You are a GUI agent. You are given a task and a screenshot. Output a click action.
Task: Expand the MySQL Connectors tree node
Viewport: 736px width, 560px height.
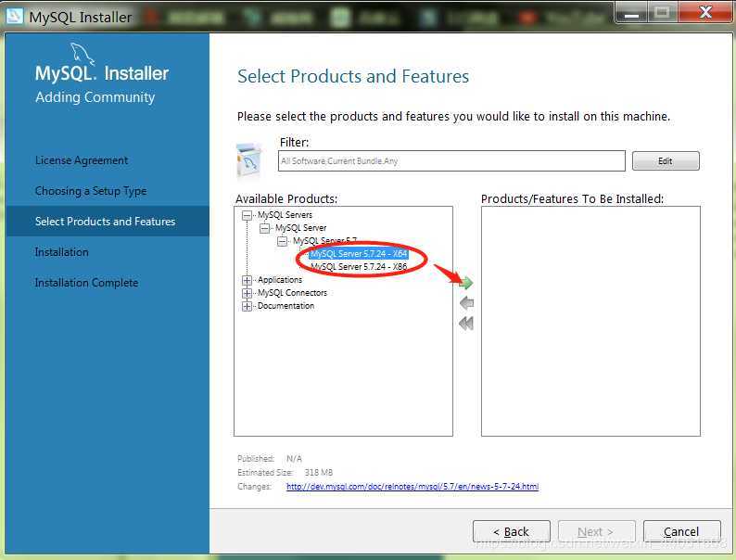click(x=247, y=293)
